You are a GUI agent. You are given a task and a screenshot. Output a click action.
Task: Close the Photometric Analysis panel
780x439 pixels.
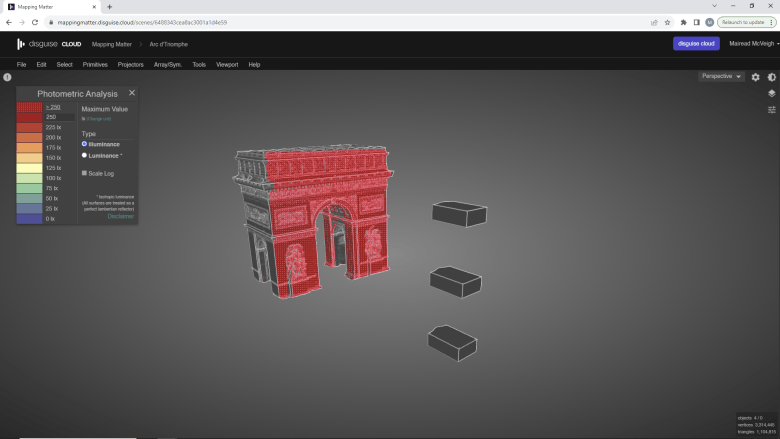point(132,93)
